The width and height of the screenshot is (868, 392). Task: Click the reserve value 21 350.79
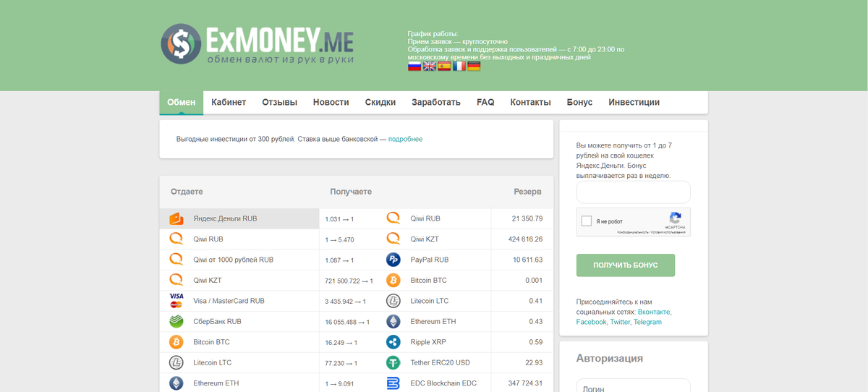[527, 218]
